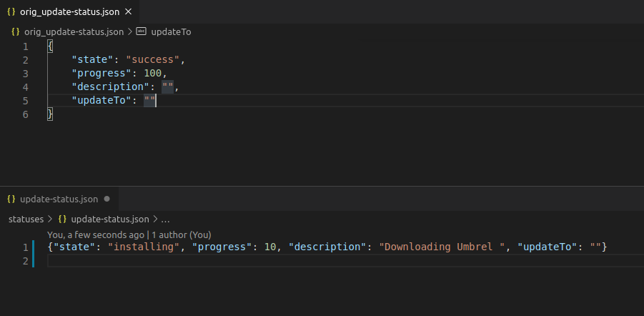The image size is (644, 316).
Task: Click the "progress" key in top editor
Action: pyautogui.click(x=102, y=73)
